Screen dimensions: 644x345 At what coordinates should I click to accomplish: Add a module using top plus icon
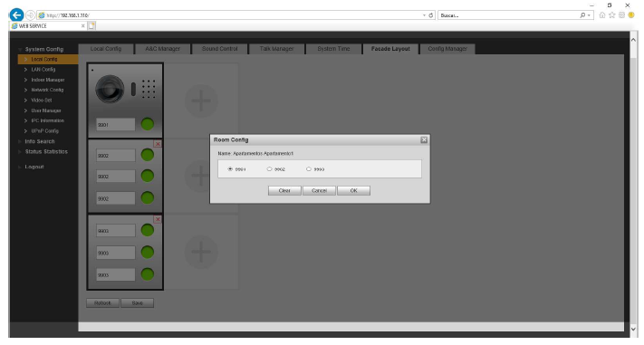coord(201,101)
